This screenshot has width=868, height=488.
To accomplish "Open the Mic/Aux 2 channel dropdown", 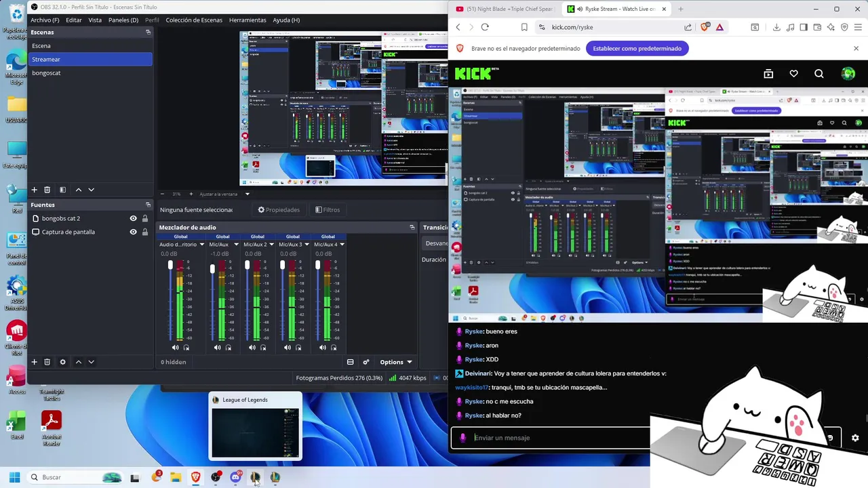I will 272,245.
